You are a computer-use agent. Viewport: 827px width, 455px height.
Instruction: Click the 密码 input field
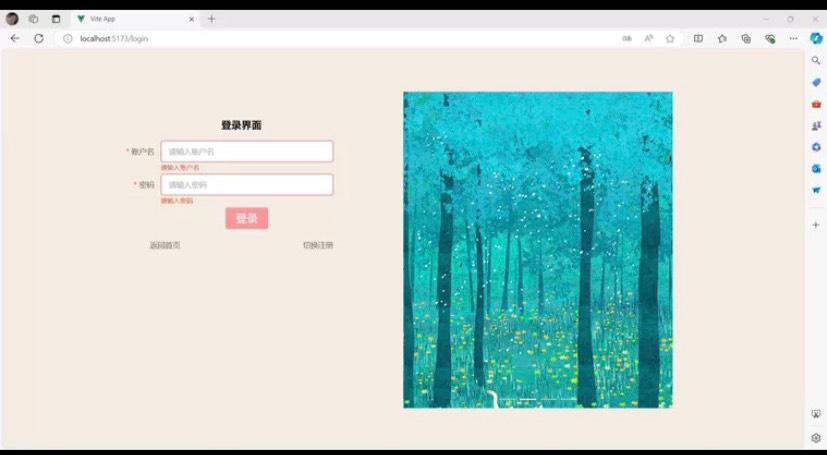(247, 185)
